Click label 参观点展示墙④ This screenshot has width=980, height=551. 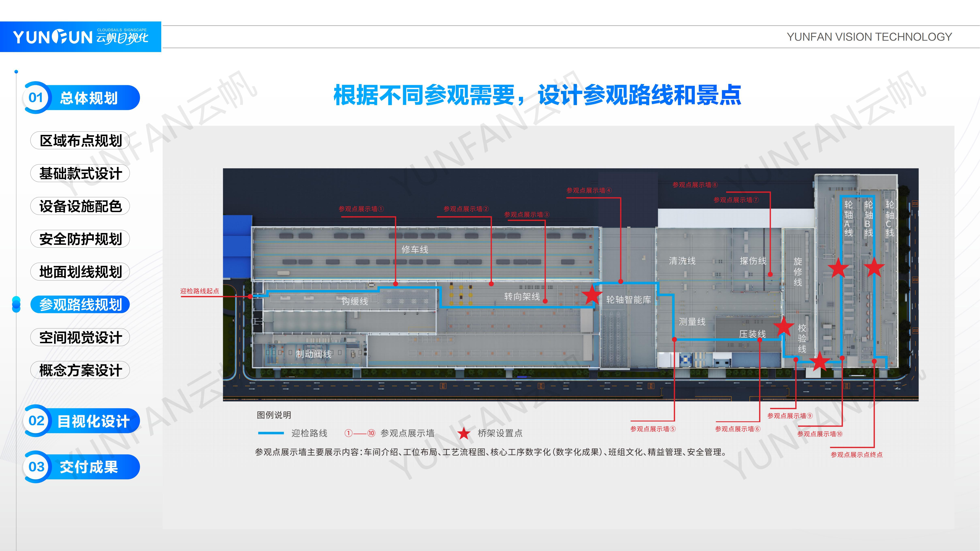[589, 190]
